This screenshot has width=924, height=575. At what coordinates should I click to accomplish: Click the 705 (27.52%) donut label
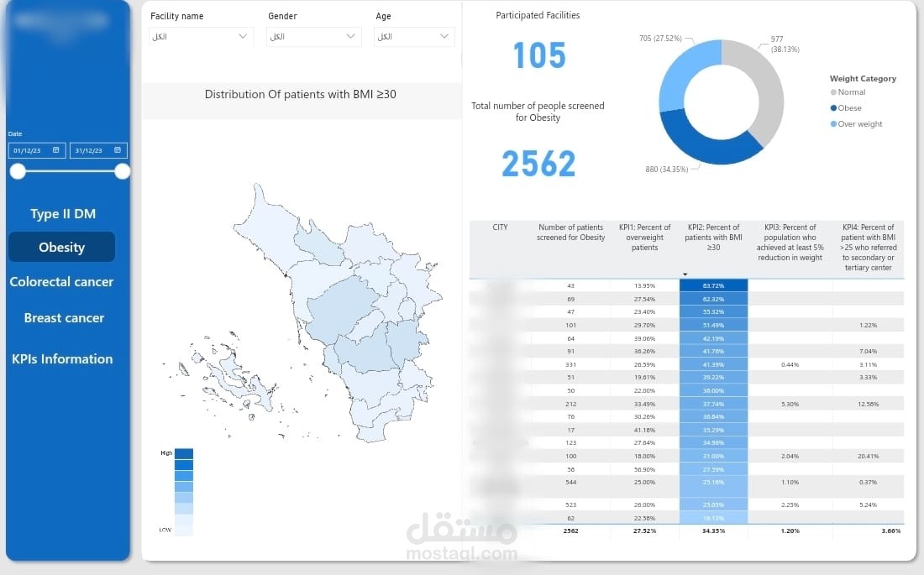coord(660,39)
